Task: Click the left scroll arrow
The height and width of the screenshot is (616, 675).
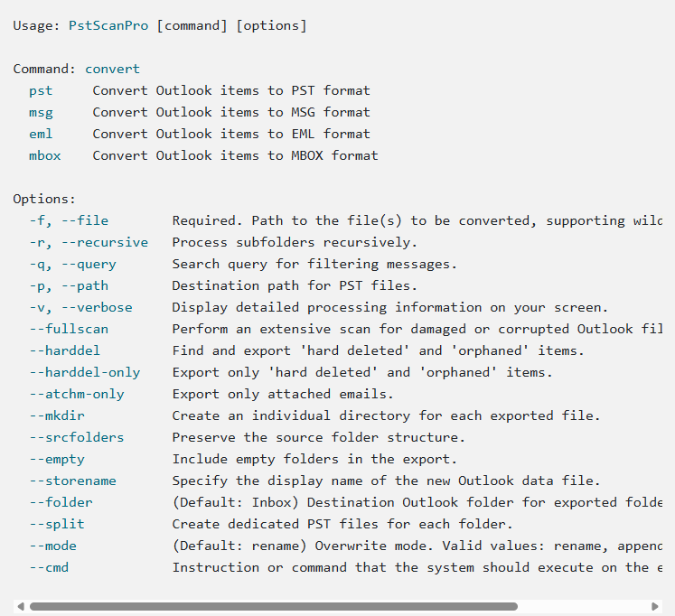Action: click(20, 606)
